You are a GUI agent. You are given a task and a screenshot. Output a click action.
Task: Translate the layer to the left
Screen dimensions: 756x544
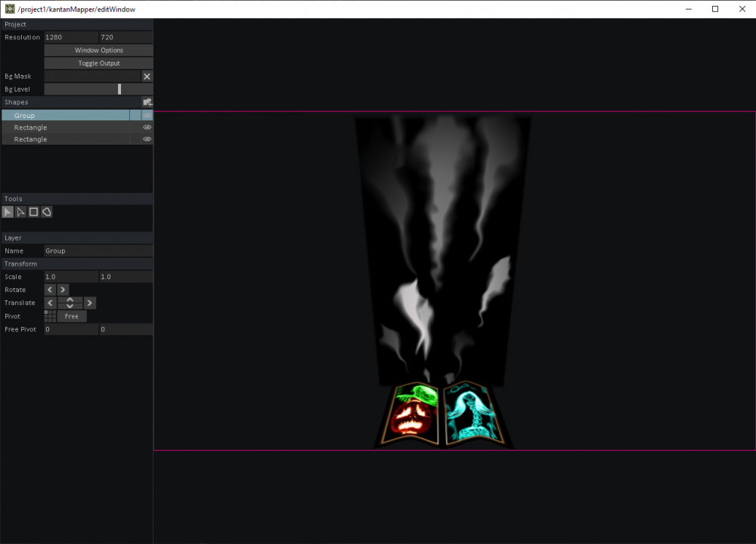pos(51,303)
